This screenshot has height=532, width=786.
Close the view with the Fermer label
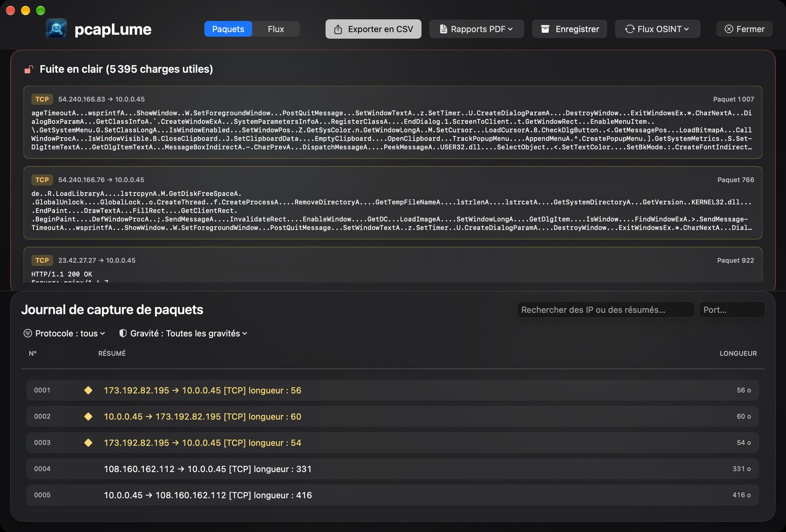click(750, 29)
